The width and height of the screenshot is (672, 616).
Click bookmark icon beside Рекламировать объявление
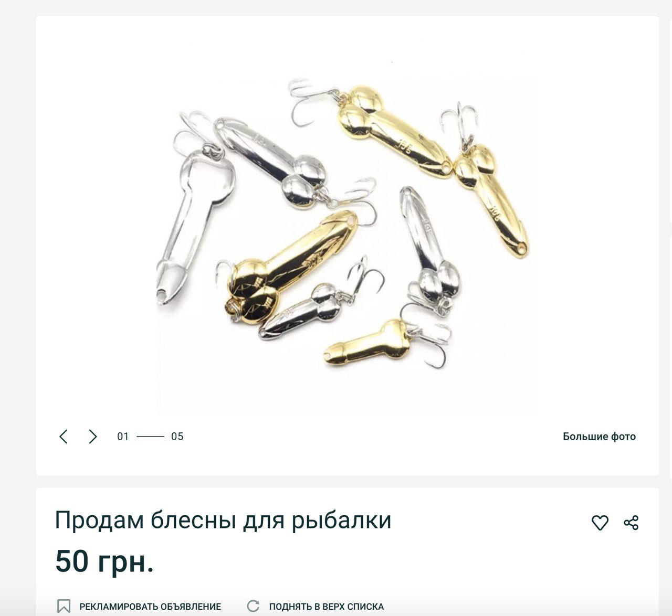point(64,606)
